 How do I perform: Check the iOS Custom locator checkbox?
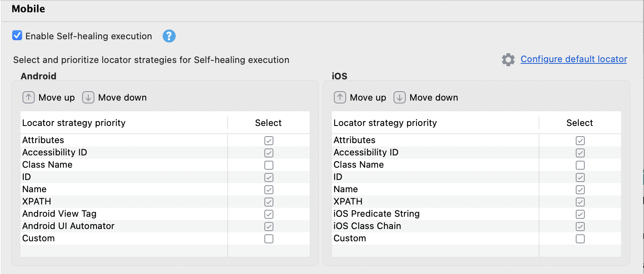coord(580,239)
